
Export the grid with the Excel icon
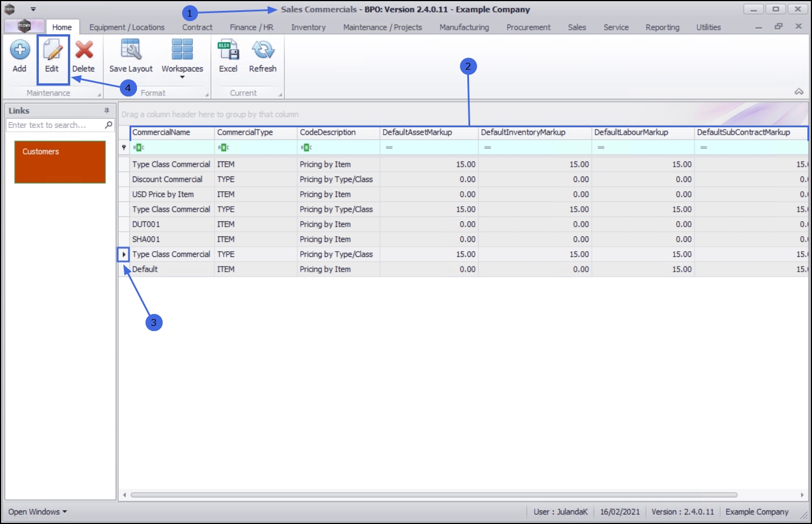[228, 50]
